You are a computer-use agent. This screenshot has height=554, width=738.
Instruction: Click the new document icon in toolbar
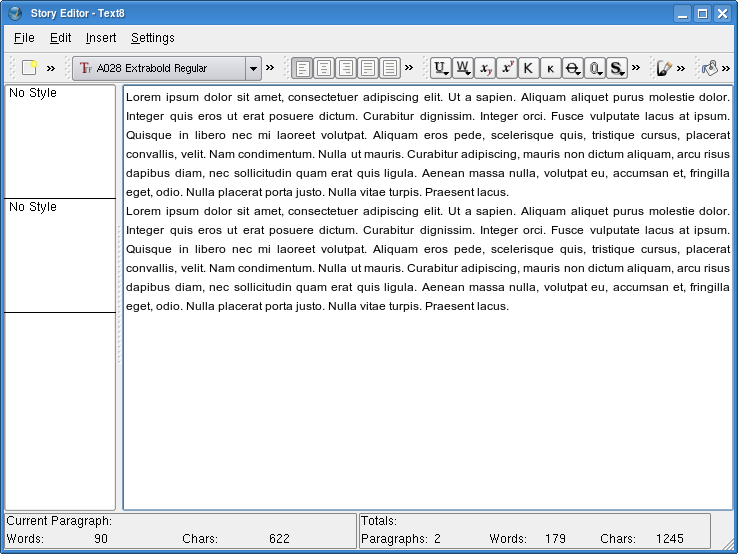pyautogui.click(x=29, y=68)
